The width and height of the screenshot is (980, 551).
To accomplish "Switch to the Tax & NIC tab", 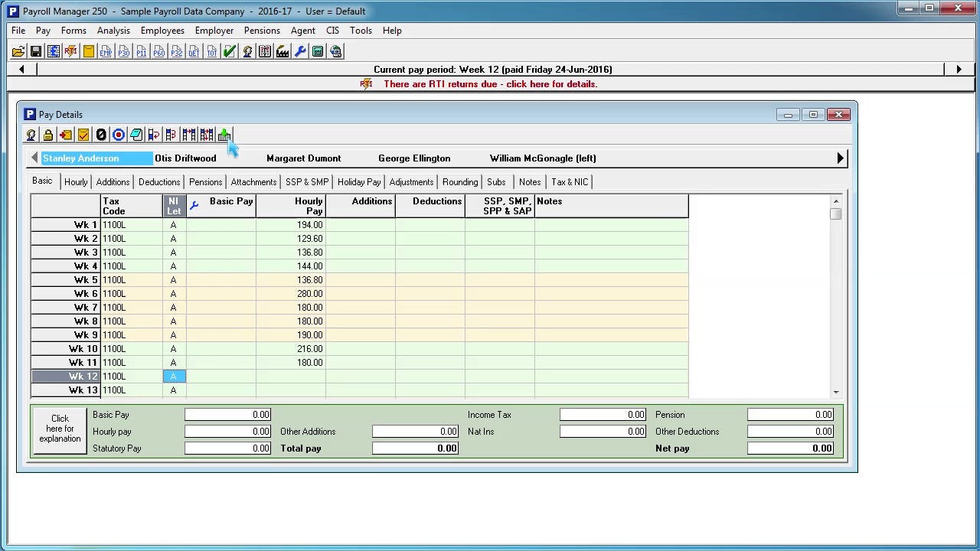I will click(x=570, y=182).
